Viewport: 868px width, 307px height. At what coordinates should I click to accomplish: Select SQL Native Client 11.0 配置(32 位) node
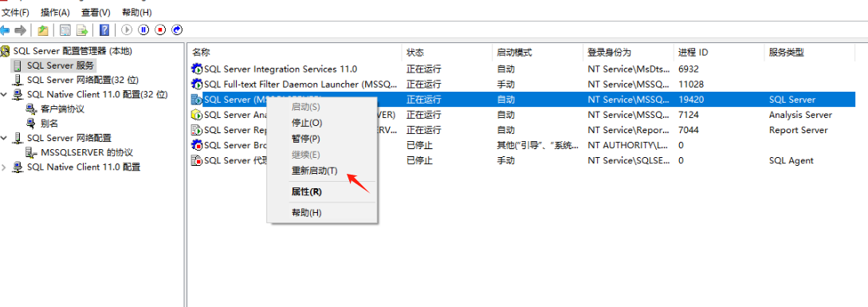coord(97,94)
